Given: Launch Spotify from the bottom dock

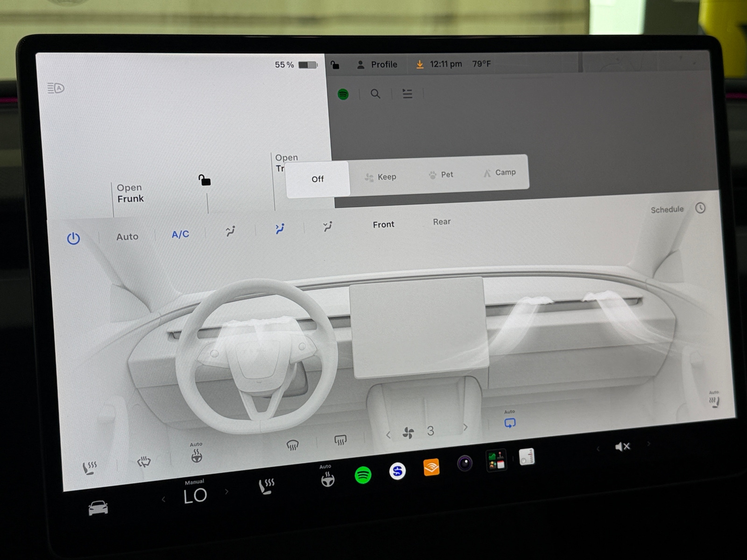Looking at the screenshot, I should point(363,475).
